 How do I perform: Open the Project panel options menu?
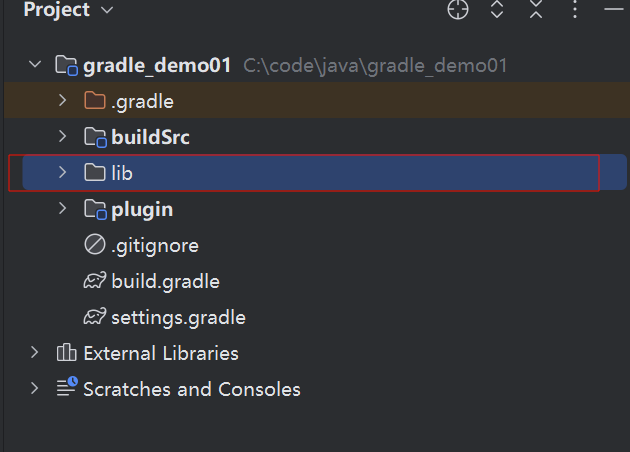pyautogui.click(x=575, y=9)
